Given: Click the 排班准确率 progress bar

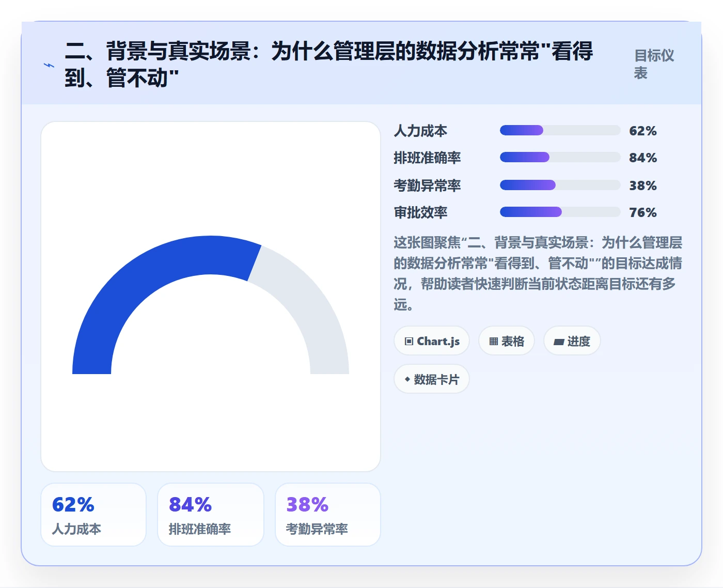Looking at the screenshot, I should coord(560,157).
